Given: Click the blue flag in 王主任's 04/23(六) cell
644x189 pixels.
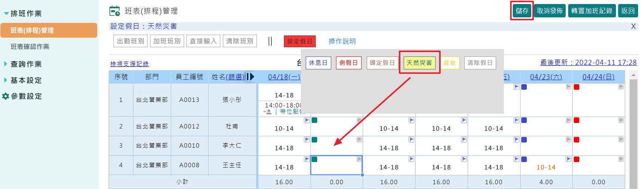Looking at the screenshot, I should 569,159.
